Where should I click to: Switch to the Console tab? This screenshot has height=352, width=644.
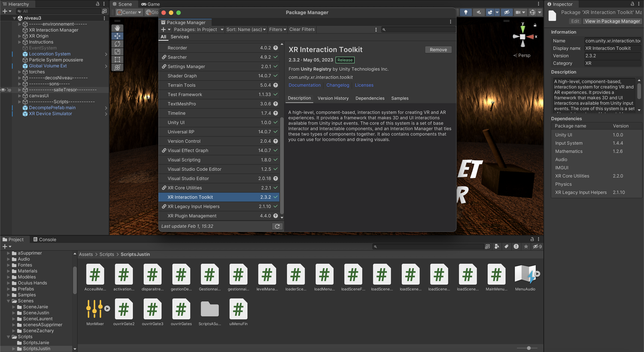click(x=45, y=240)
